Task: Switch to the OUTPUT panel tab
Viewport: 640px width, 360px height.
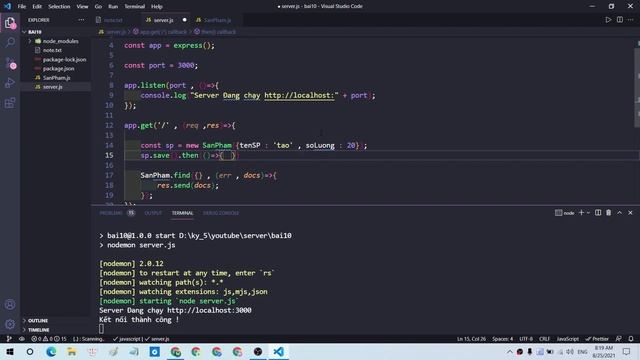Action: [x=153, y=213]
